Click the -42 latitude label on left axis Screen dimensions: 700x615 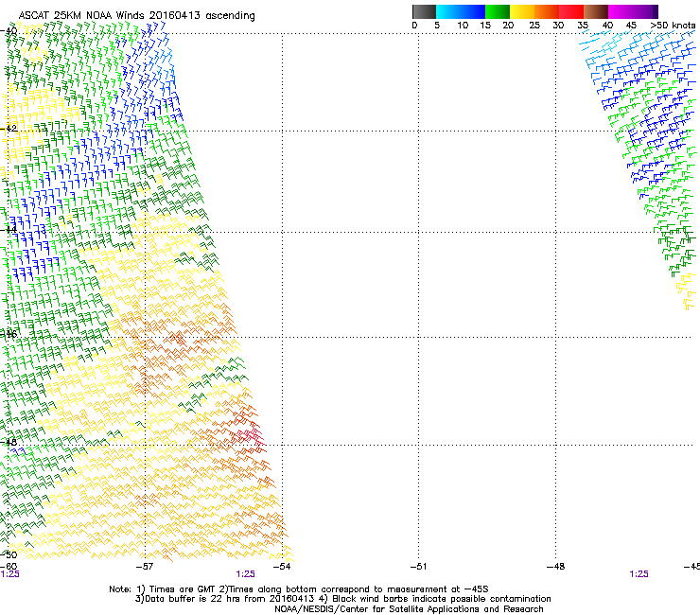click(9, 129)
